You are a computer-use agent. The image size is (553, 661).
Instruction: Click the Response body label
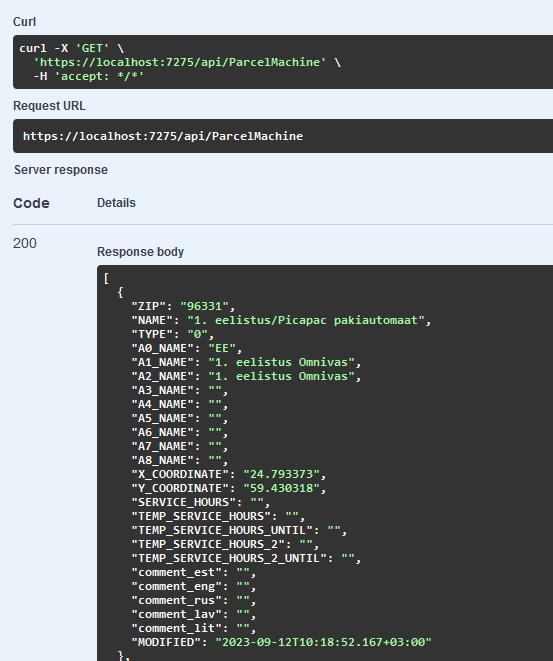coord(140,252)
